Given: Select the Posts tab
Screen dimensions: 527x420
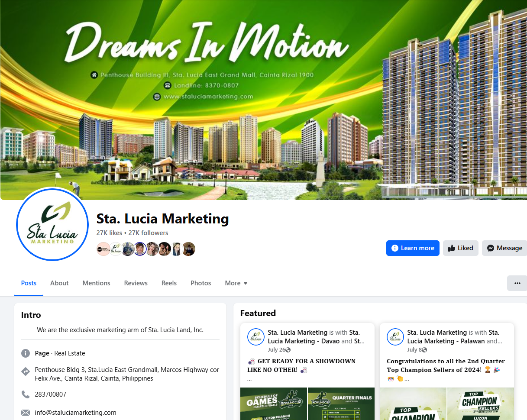Looking at the screenshot, I should pyautogui.click(x=29, y=283).
